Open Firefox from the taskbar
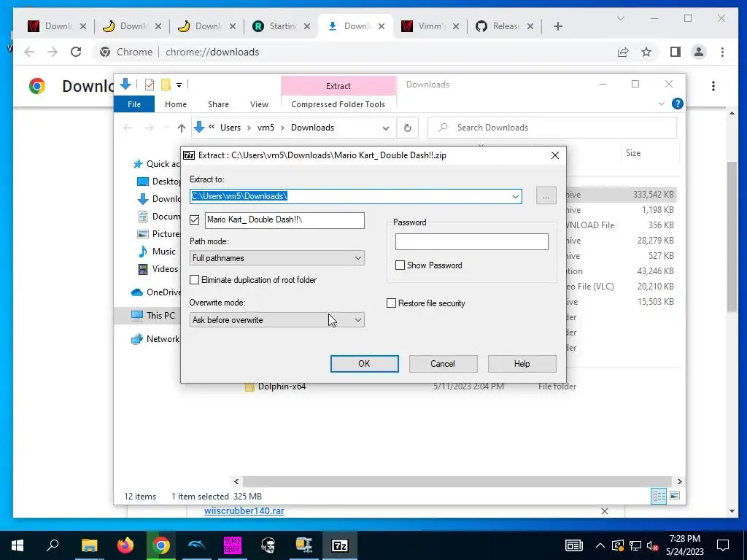 [125, 545]
